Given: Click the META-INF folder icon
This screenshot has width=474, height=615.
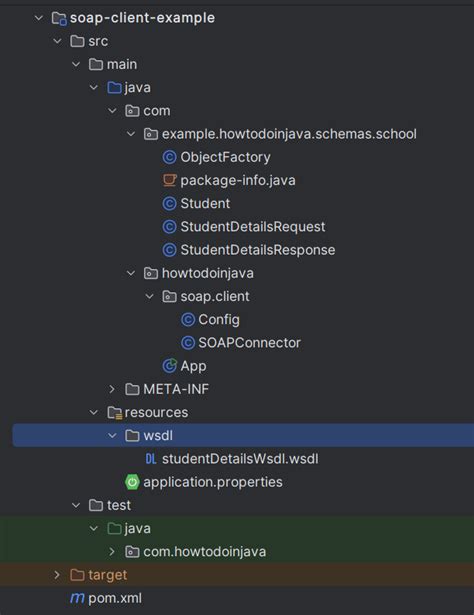Looking at the screenshot, I should 132,389.
